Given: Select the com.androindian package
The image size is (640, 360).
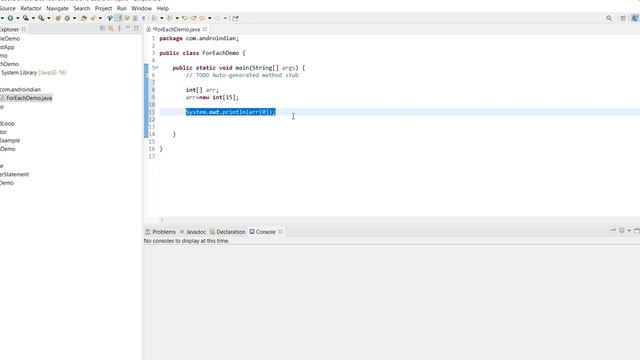Looking at the screenshot, I should 20,89.
